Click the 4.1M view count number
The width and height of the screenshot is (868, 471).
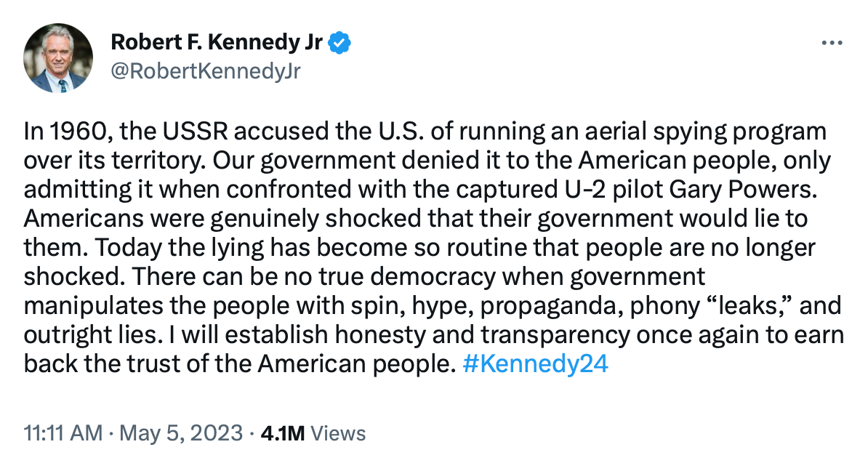(x=282, y=434)
